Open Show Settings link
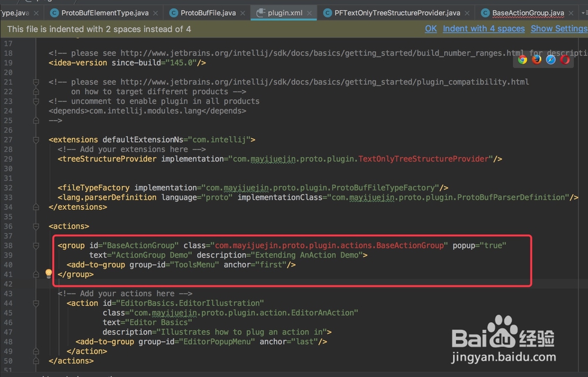The width and height of the screenshot is (588, 377). point(559,29)
